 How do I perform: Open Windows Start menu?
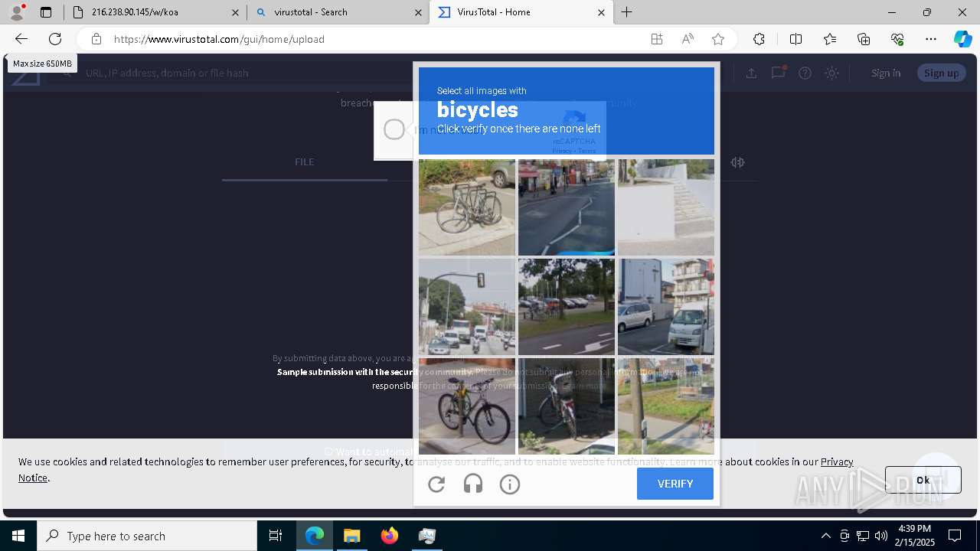click(18, 536)
